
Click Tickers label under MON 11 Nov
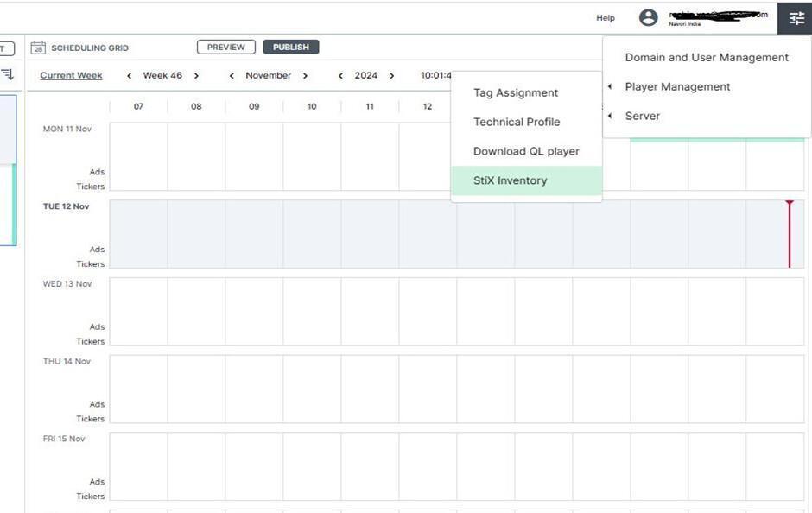91,187
